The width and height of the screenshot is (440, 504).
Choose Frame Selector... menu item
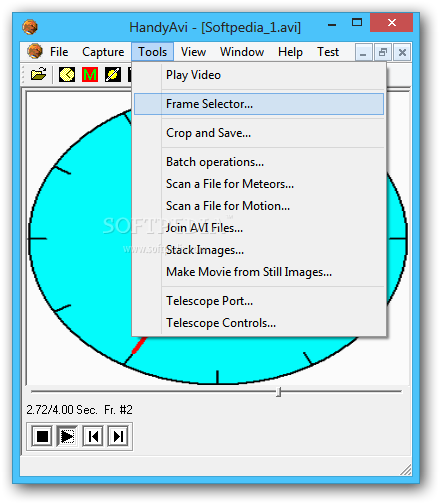(x=259, y=104)
